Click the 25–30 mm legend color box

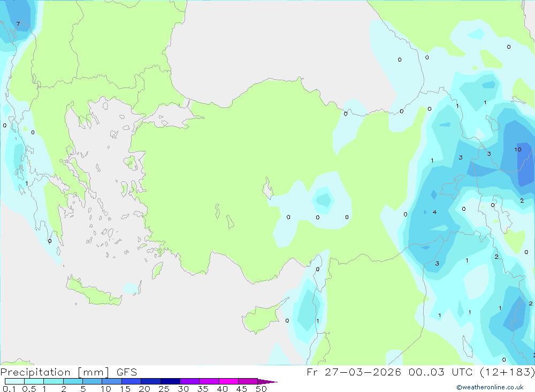pos(170,381)
